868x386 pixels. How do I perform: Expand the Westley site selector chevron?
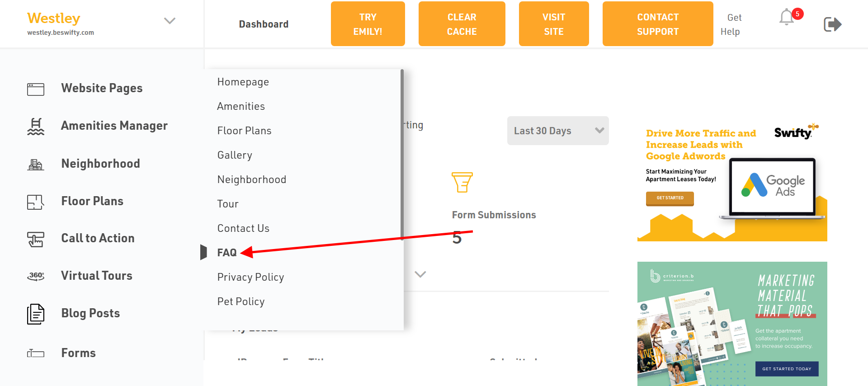tap(170, 21)
